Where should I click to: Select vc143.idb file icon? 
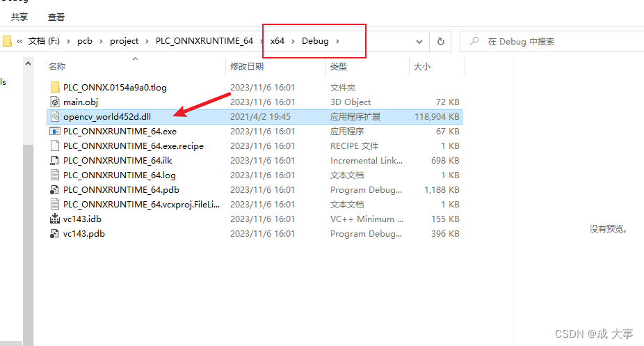point(55,219)
